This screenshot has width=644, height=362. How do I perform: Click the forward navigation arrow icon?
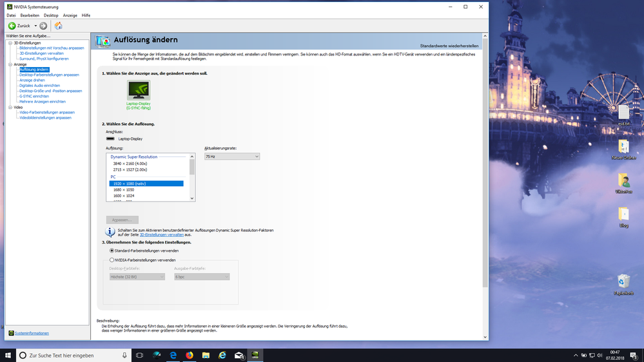tap(43, 26)
